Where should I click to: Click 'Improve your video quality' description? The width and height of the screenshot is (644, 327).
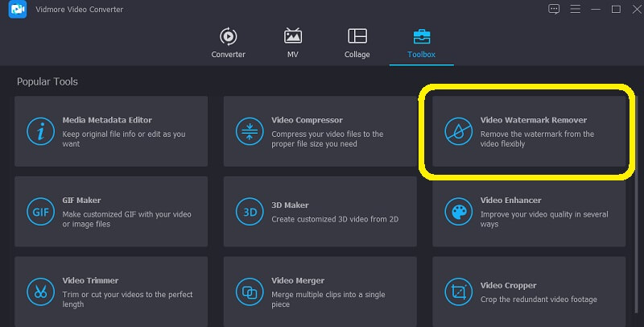pyautogui.click(x=544, y=219)
